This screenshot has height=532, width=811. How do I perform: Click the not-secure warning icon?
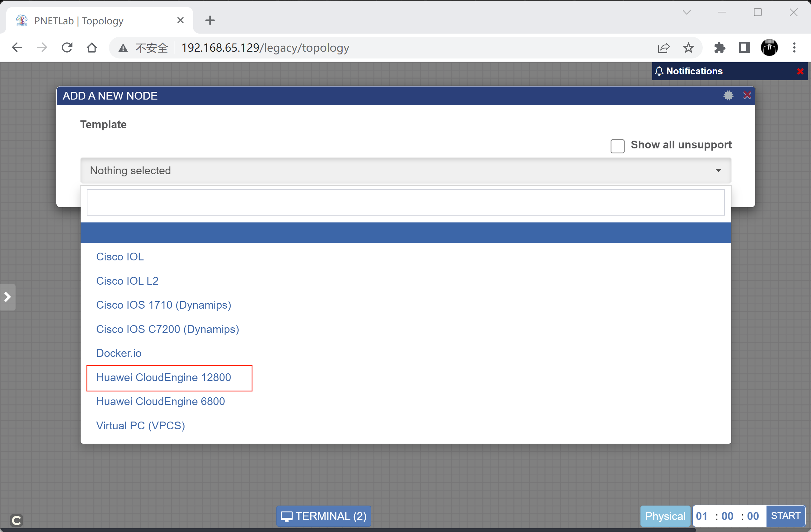tap(123, 48)
